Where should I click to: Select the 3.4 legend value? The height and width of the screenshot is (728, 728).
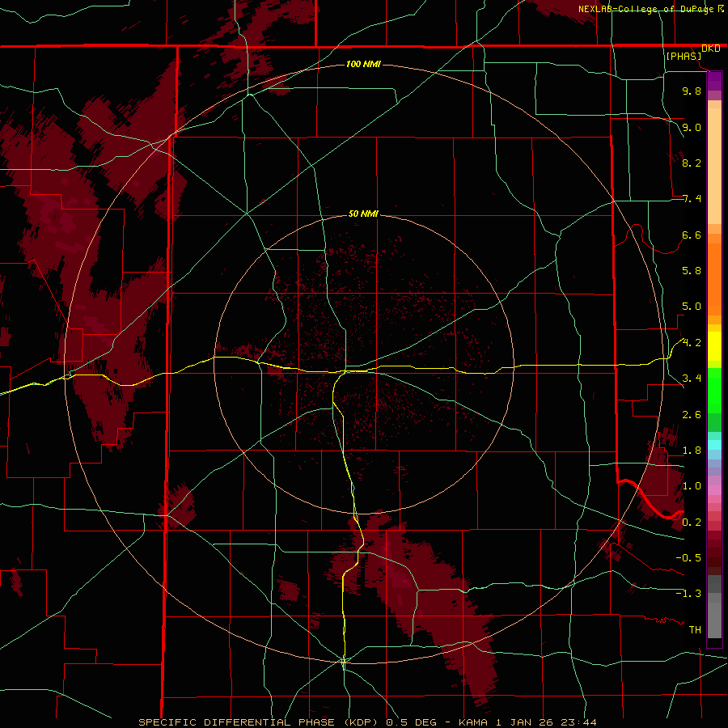click(x=692, y=379)
